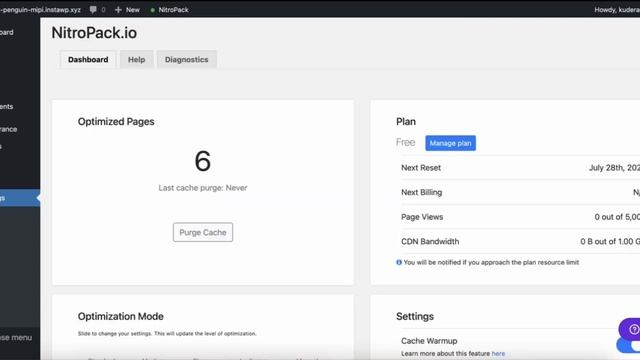This screenshot has width=640, height=360.
Task: Toggle the Cache Warmup switch
Action: pos(629,346)
